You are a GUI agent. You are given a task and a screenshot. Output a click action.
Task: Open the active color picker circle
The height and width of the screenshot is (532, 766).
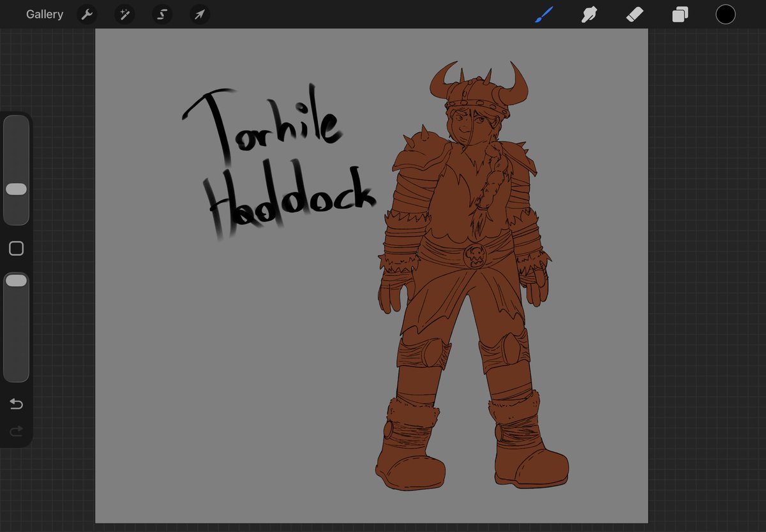pos(725,14)
